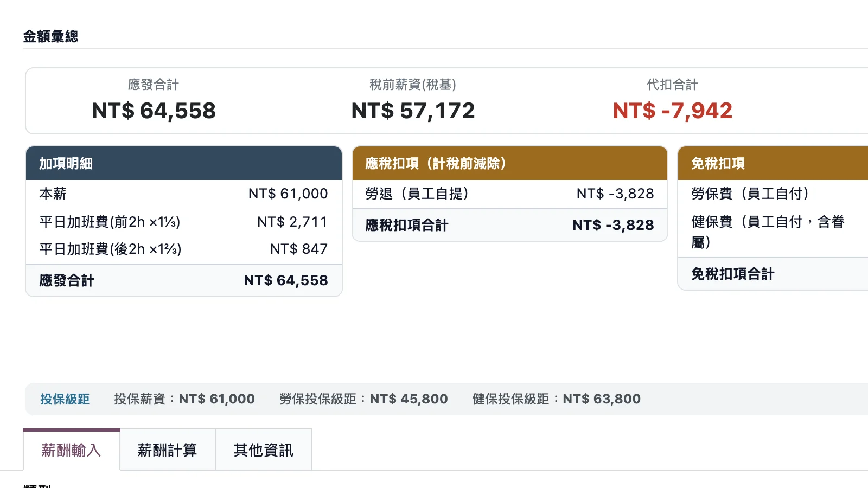This screenshot has width=868, height=488.
Task: Select the 健保費（員工自付，含眷屬）row
Action: (x=773, y=232)
